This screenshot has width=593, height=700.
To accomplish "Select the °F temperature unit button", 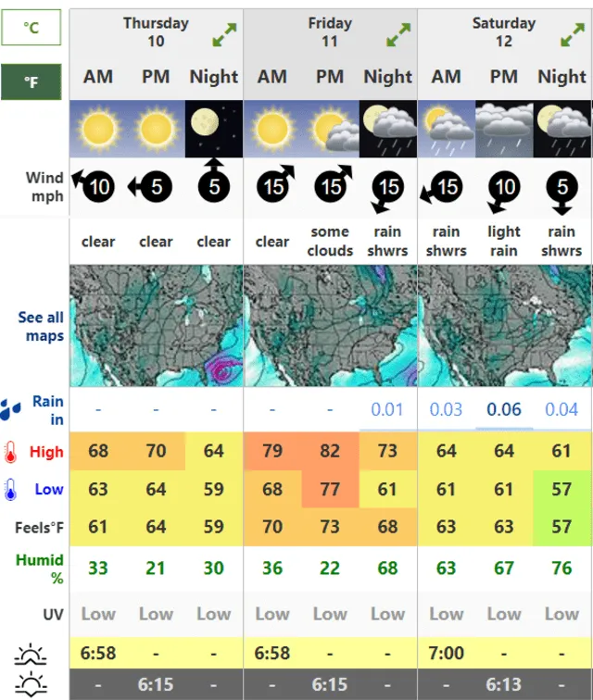I will pyautogui.click(x=32, y=82).
